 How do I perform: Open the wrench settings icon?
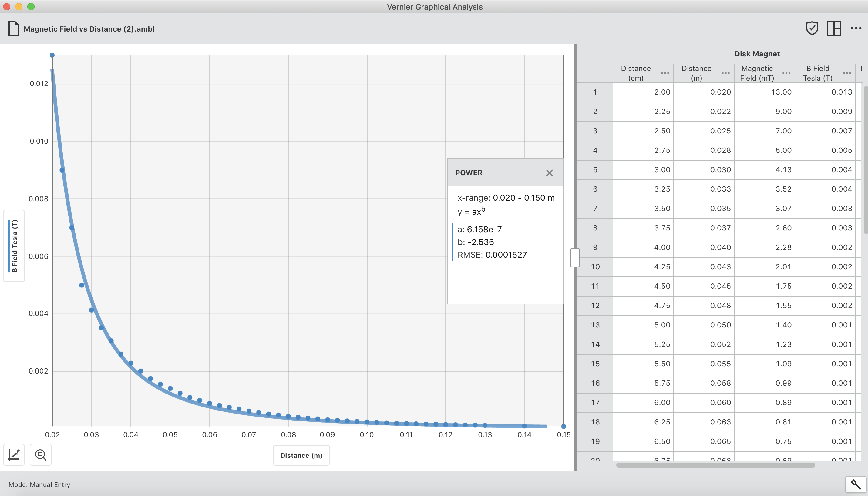click(x=855, y=484)
